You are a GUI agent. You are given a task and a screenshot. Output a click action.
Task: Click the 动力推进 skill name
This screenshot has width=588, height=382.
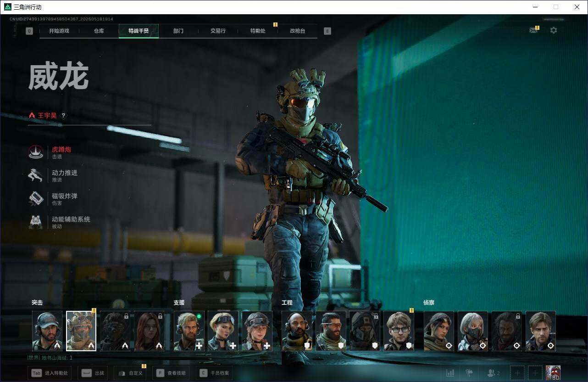click(x=65, y=173)
